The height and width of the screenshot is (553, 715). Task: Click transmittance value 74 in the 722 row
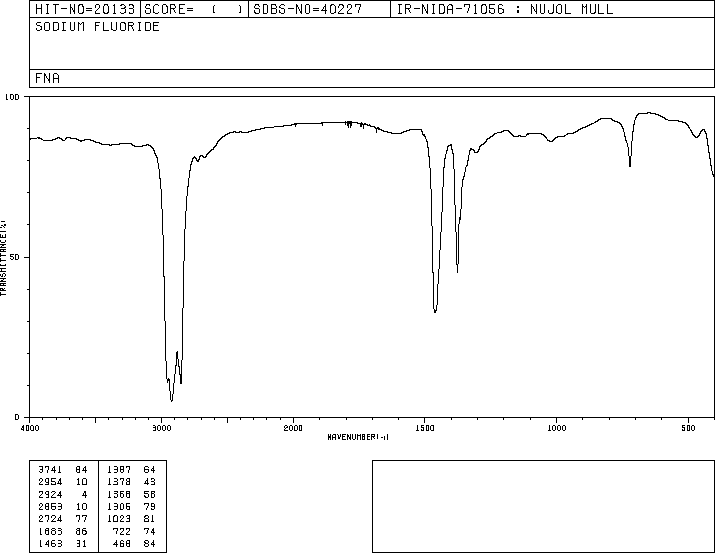pos(150,531)
